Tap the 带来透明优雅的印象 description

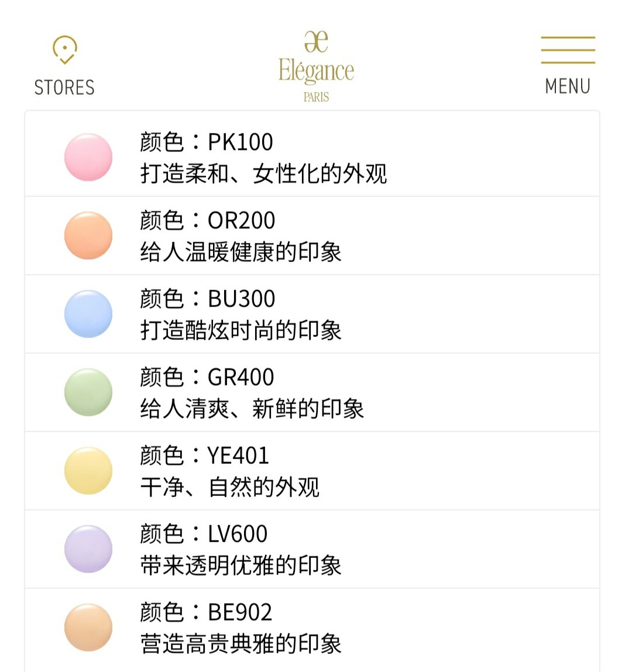point(241,566)
